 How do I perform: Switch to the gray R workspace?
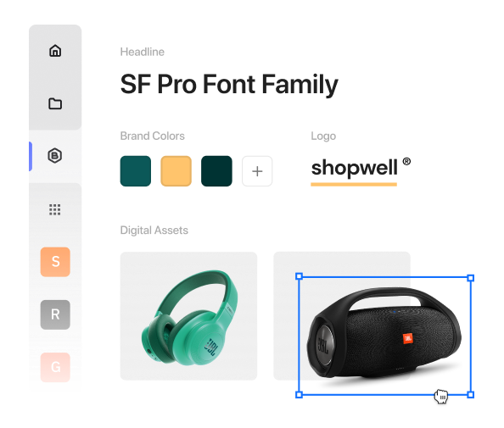55,314
